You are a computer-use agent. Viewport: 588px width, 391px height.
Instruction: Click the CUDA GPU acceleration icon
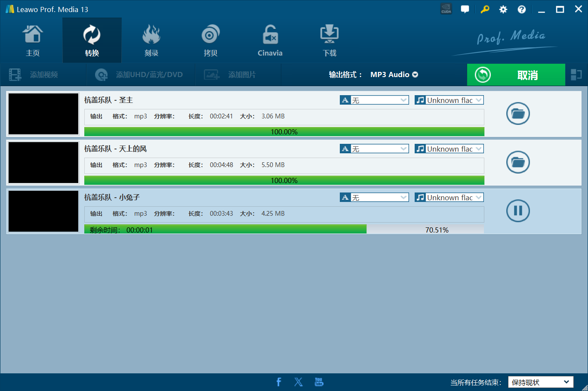[446, 9]
